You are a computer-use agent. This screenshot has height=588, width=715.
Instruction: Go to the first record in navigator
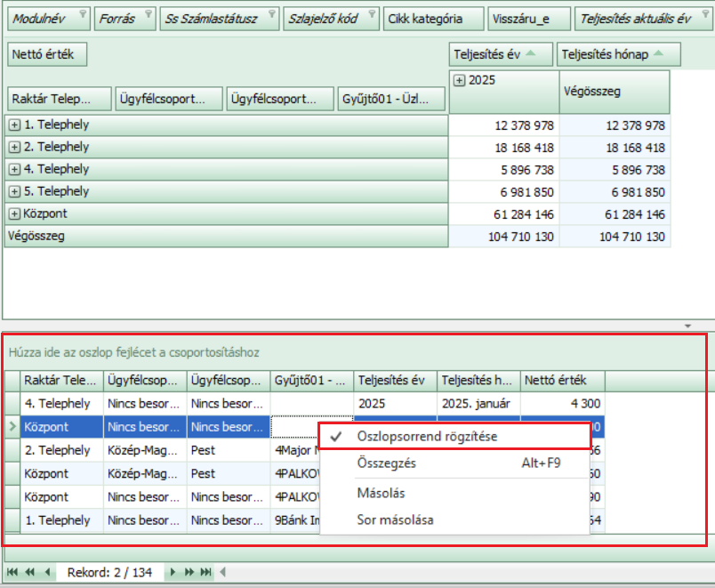(13, 572)
